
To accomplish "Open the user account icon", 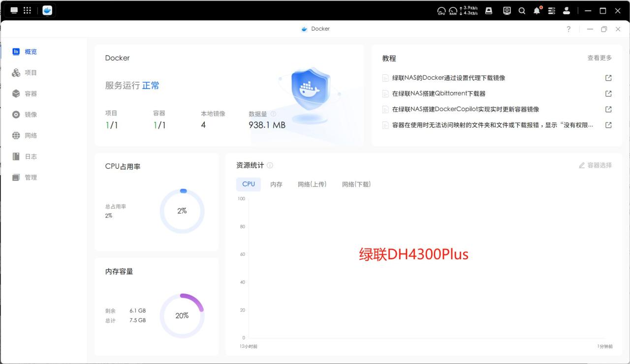I will [567, 10].
